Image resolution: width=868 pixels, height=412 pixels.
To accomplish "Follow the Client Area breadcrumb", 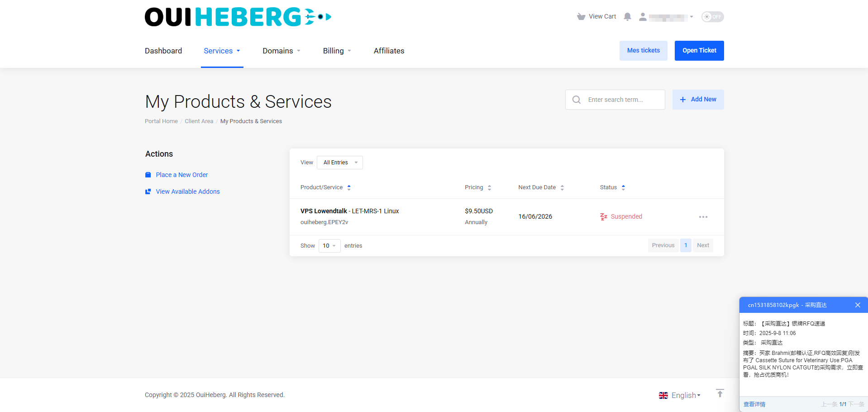I will [199, 121].
